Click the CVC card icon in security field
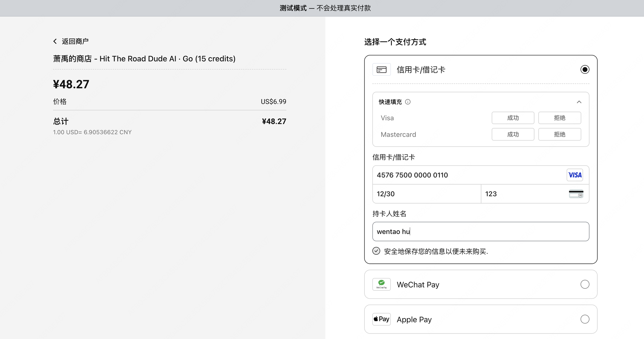Image resolution: width=644 pixels, height=339 pixels. [576, 194]
